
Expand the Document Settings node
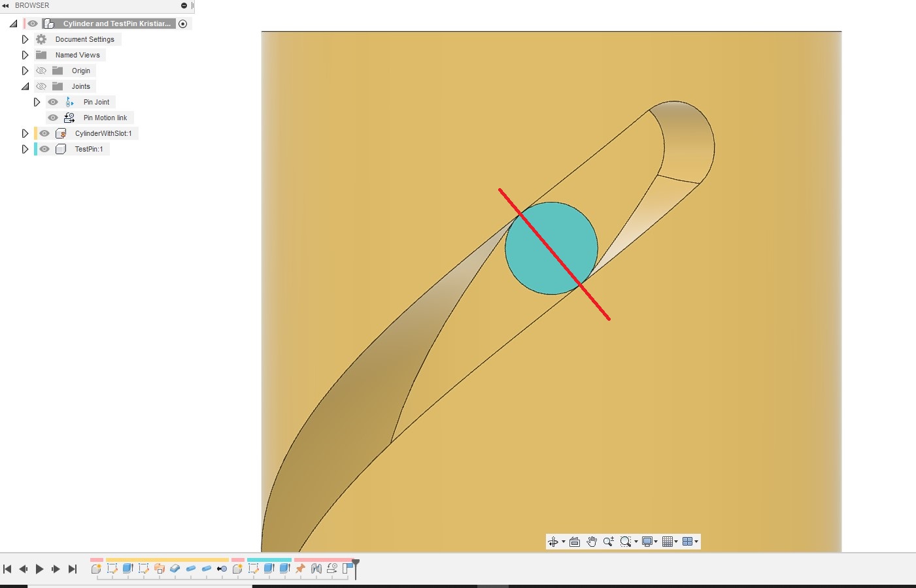[x=25, y=39]
